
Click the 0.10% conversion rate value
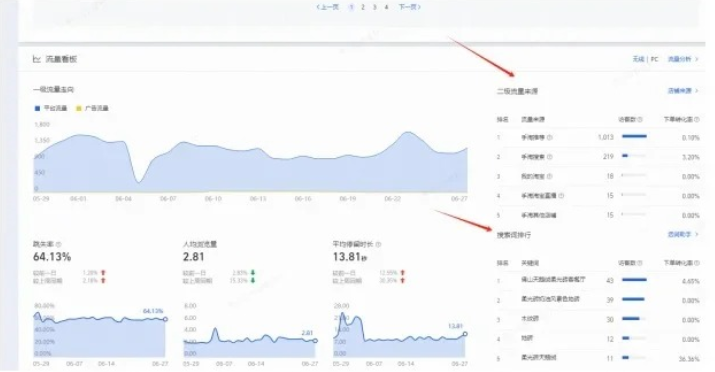coord(691,138)
